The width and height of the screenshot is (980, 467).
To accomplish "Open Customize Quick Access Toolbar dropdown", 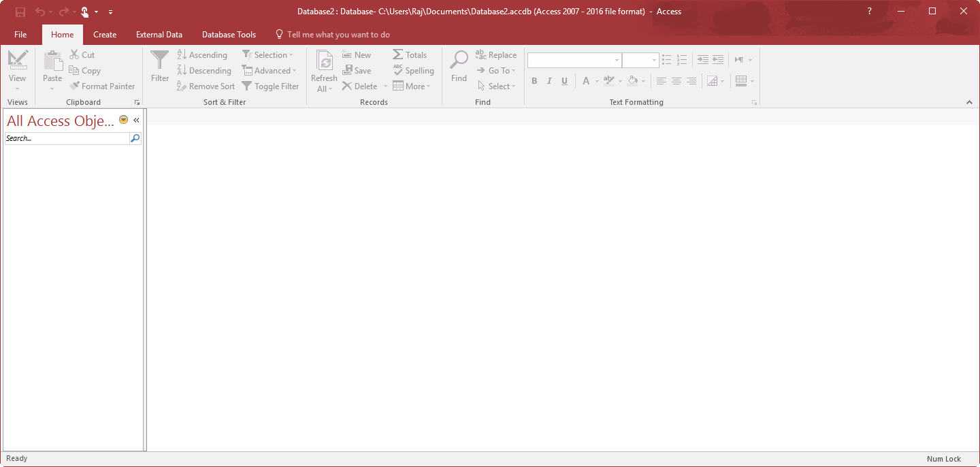I will (x=111, y=12).
